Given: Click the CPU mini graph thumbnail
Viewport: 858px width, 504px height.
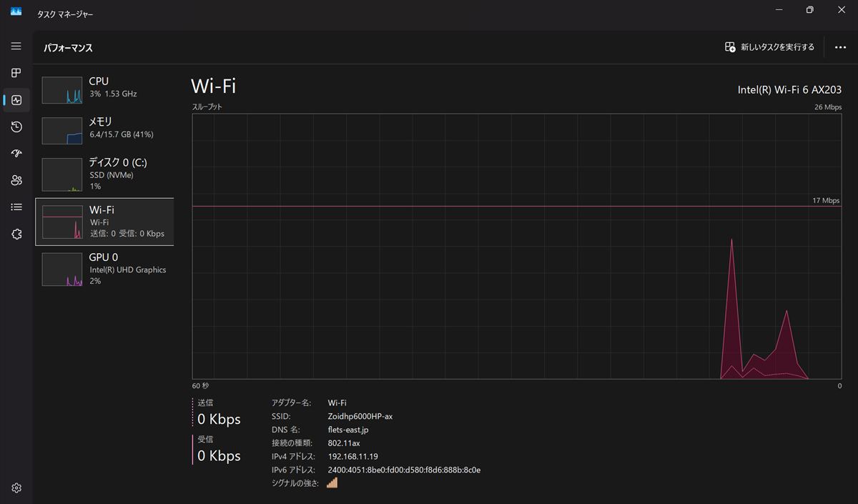Looking at the screenshot, I should click(62, 90).
